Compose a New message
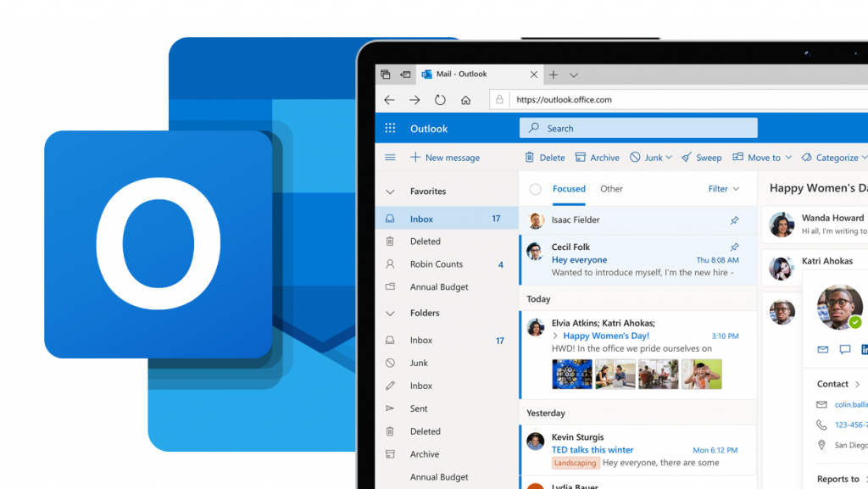This screenshot has width=868, height=489. click(x=445, y=158)
